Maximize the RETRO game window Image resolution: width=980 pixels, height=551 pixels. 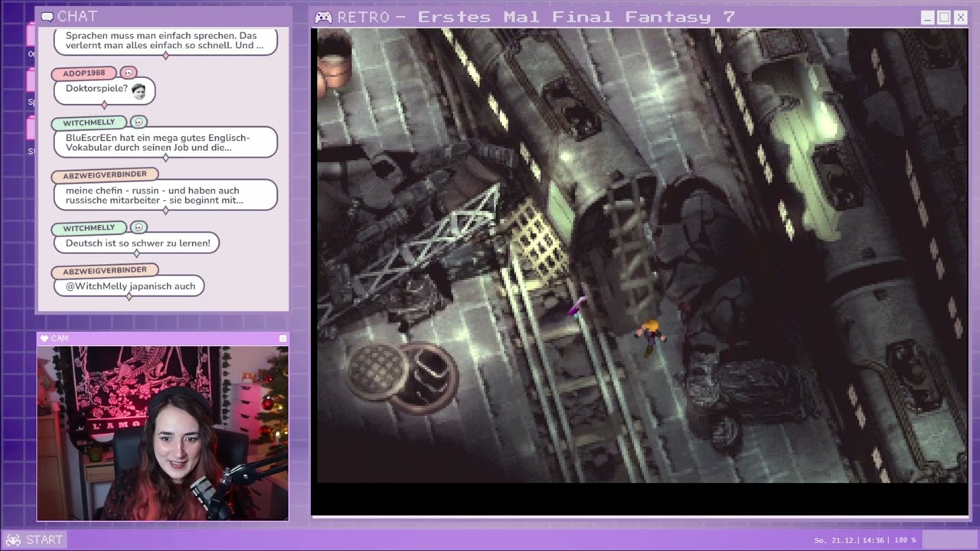tap(944, 18)
